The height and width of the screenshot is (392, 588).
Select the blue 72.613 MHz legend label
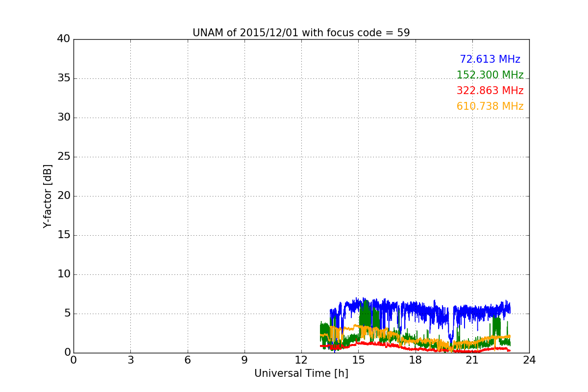490,59
